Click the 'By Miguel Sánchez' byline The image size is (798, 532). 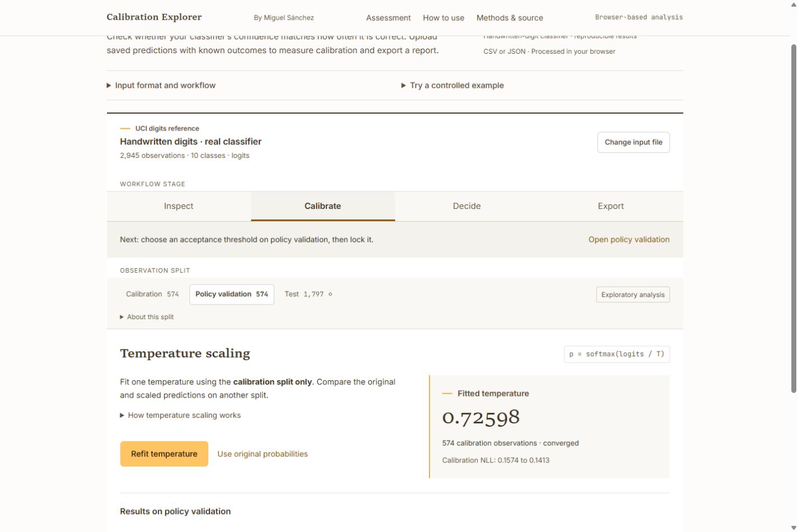[x=284, y=18]
